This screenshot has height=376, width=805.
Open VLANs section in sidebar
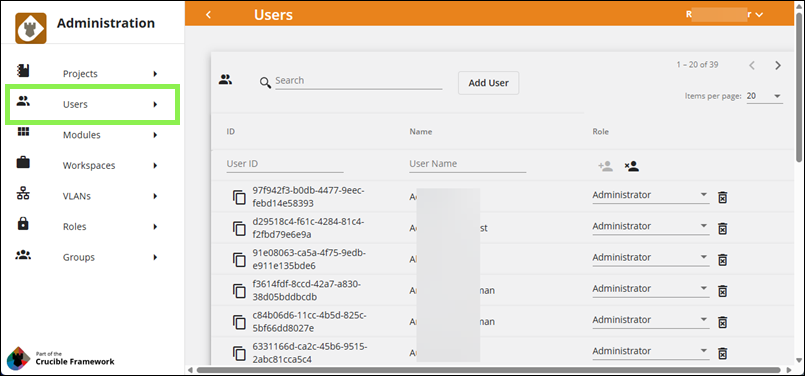[x=92, y=196]
